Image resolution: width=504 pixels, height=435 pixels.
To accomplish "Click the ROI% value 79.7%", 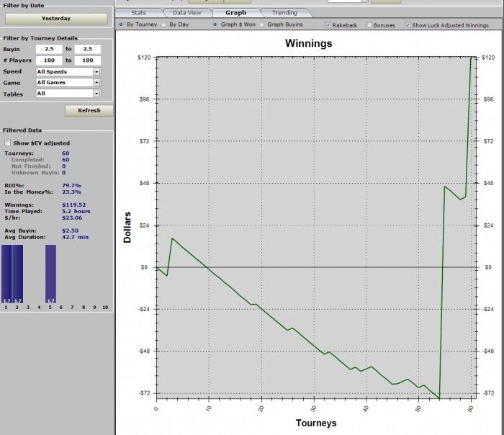I will (x=72, y=186).
